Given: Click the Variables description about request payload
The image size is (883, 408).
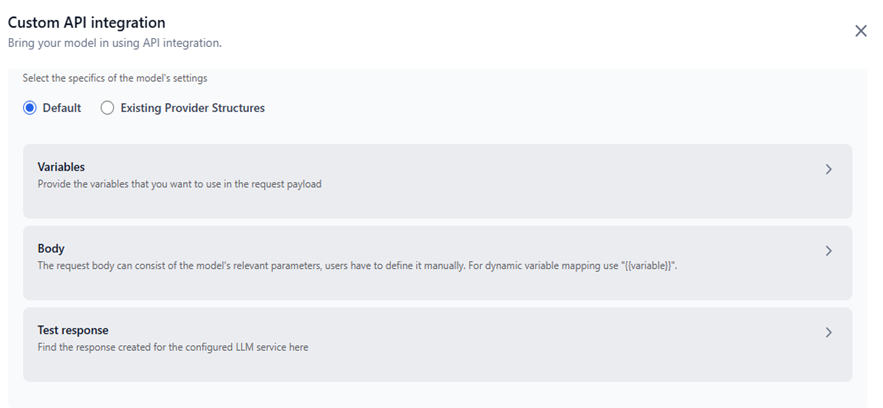Looking at the screenshot, I should [x=179, y=184].
